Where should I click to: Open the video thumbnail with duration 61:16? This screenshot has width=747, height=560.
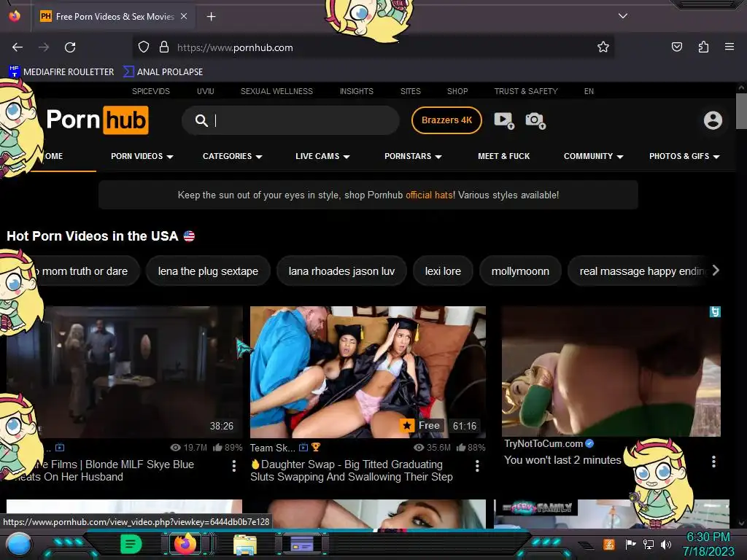pyautogui.click(x=368, y=372)
